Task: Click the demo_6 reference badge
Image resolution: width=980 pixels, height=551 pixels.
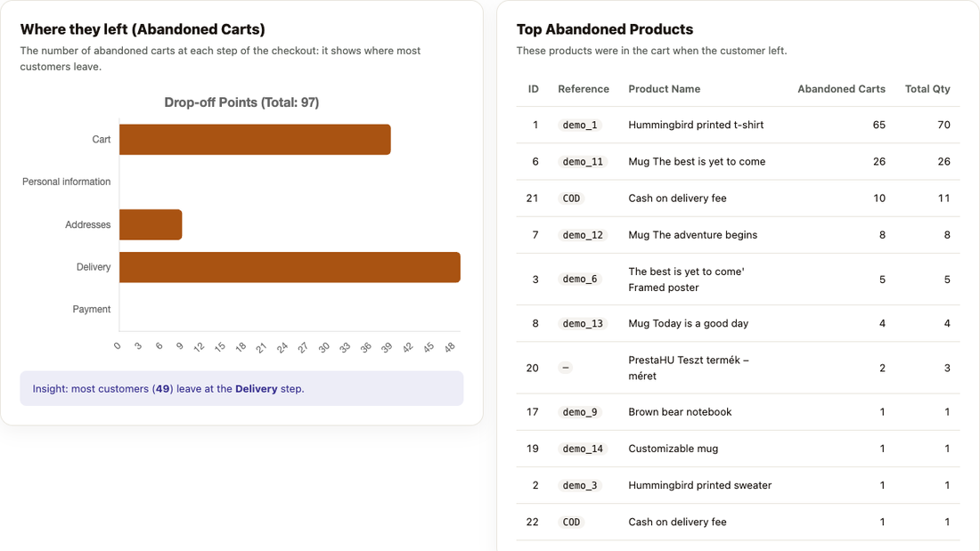Action: tap(580, 280)
